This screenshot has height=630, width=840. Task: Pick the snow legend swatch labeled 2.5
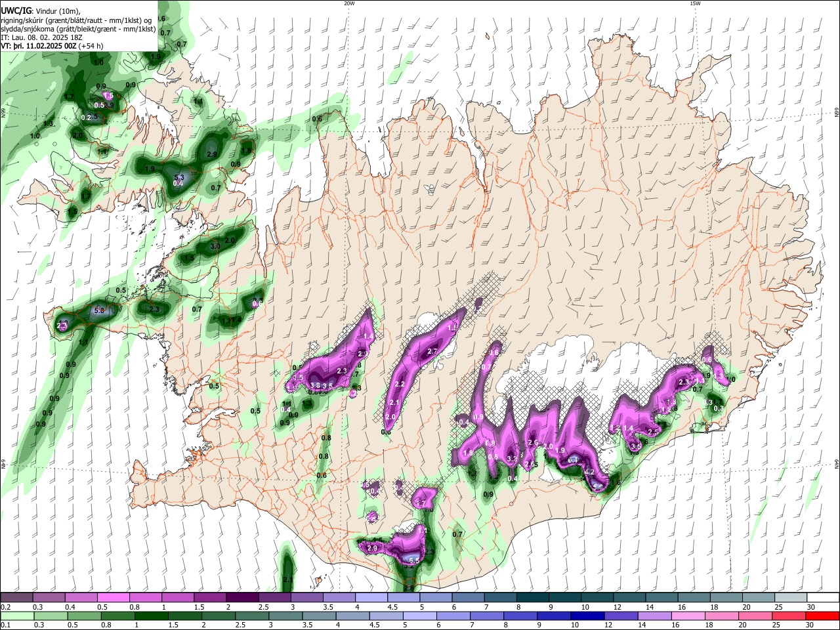point(274,598)
